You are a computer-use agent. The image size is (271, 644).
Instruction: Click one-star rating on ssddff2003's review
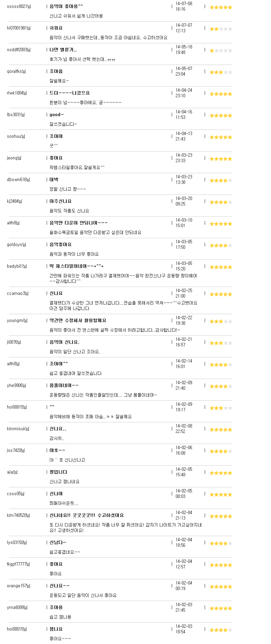click(x=221, y=51)
